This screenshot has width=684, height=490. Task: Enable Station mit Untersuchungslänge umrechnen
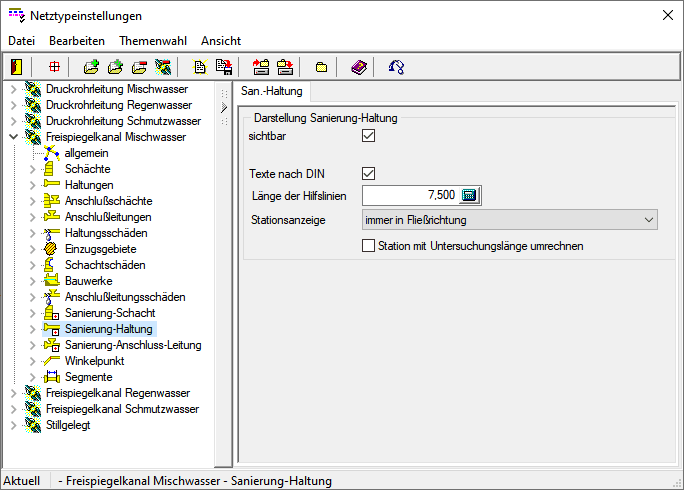368,245
